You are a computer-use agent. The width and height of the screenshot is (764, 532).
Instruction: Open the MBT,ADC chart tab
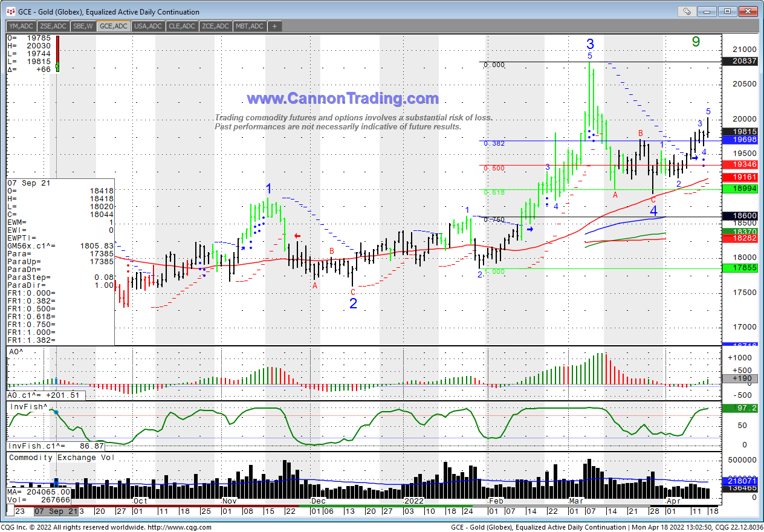pos(249,26)
